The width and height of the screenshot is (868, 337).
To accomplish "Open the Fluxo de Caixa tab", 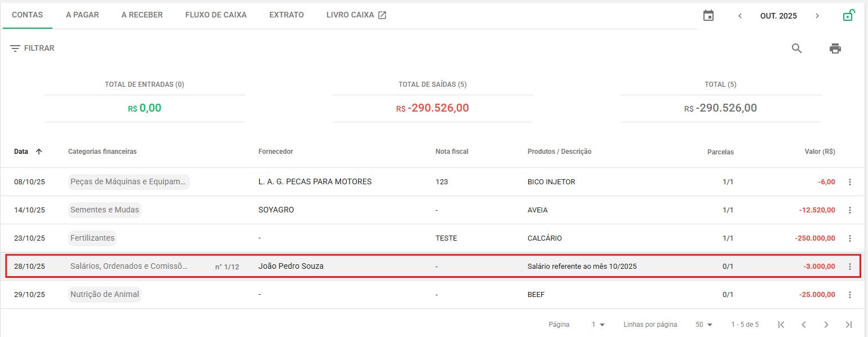I will point(216,15).
